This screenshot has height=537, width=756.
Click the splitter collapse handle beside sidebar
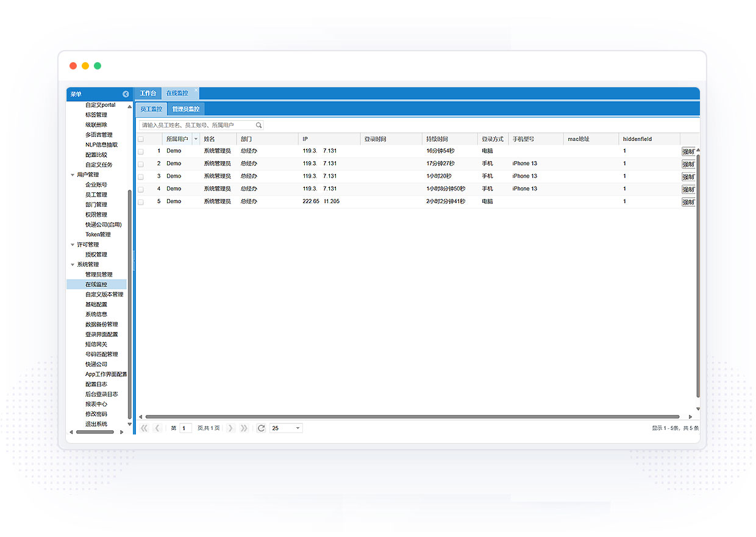[134, 261]
